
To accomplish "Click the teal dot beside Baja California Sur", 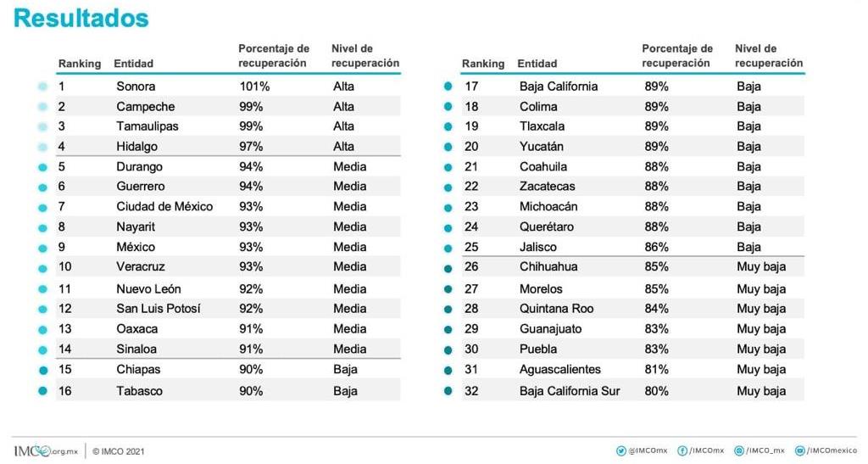I will [448, 391].
